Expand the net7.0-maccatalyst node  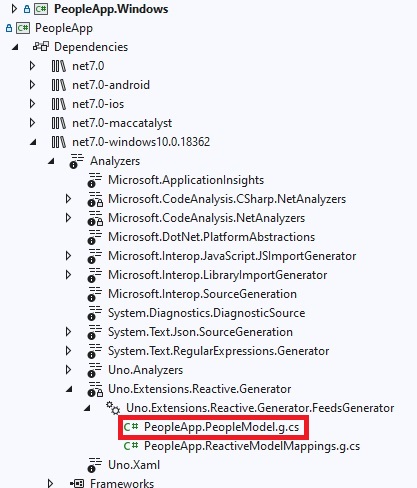[x=32, y=123]
